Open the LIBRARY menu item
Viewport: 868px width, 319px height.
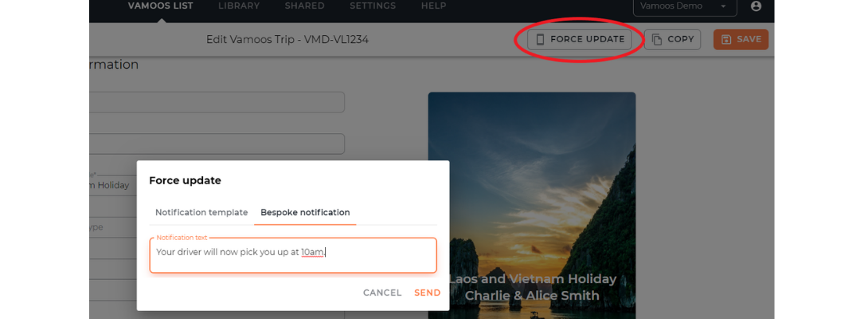pos(239,6)
